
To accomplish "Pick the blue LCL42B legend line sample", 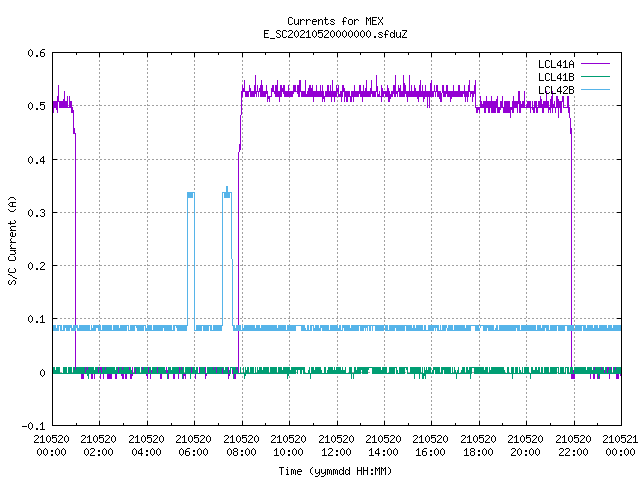I will pos(595,90).
